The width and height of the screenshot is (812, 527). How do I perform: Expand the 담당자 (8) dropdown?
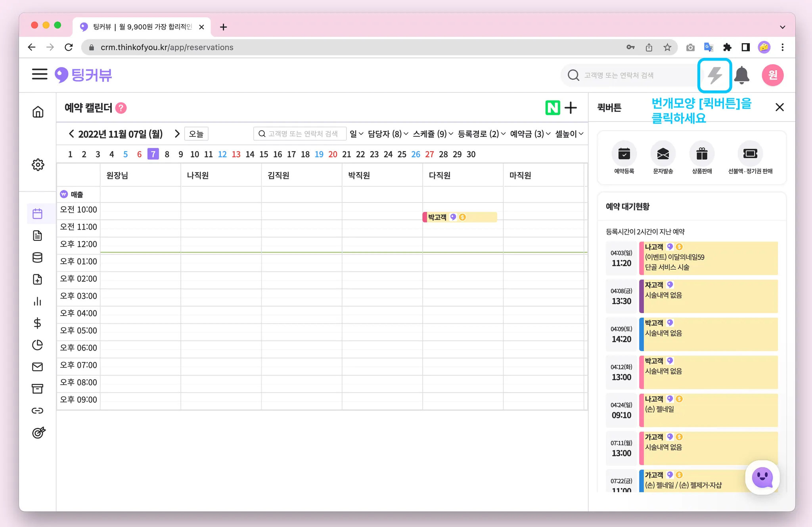[388, 134]
